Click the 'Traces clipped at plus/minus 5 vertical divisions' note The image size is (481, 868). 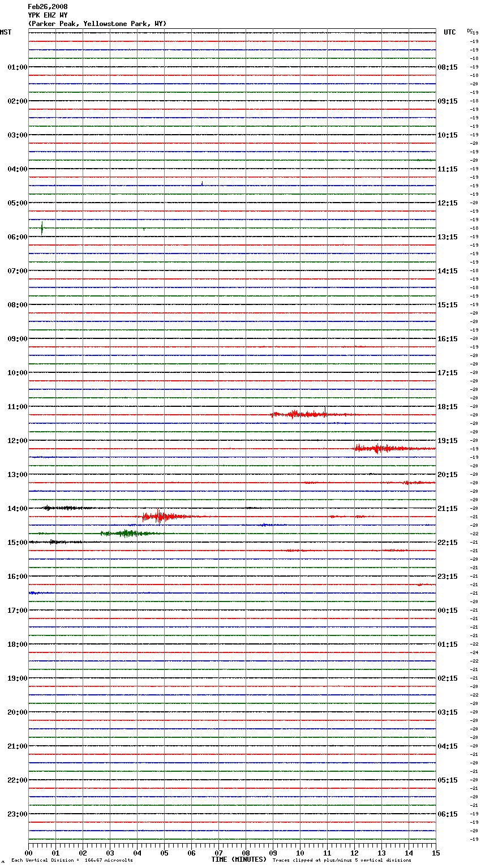click(x=342, y=861)
